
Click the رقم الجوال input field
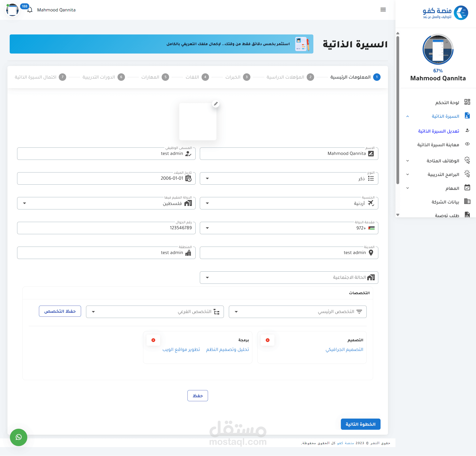point(106,228)
